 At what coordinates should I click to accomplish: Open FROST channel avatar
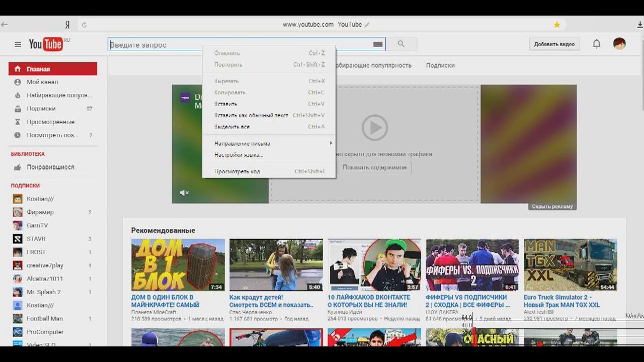tap(18, 252)
